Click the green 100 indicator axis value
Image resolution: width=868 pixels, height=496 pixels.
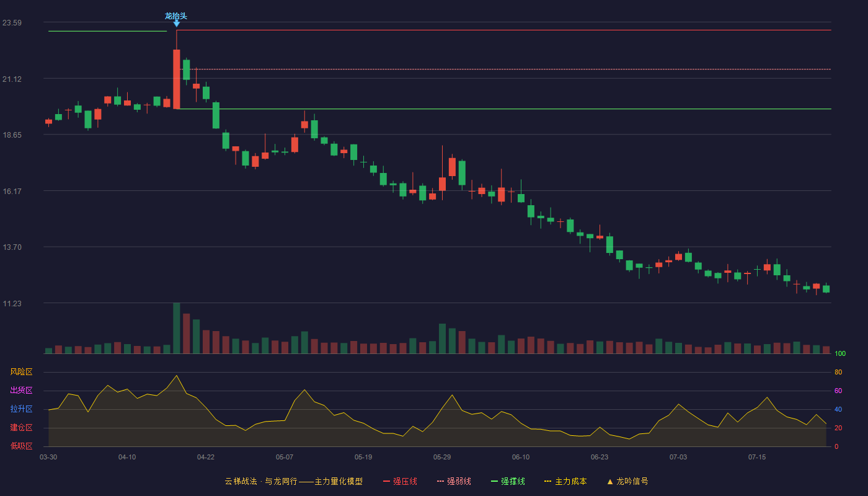840,353
